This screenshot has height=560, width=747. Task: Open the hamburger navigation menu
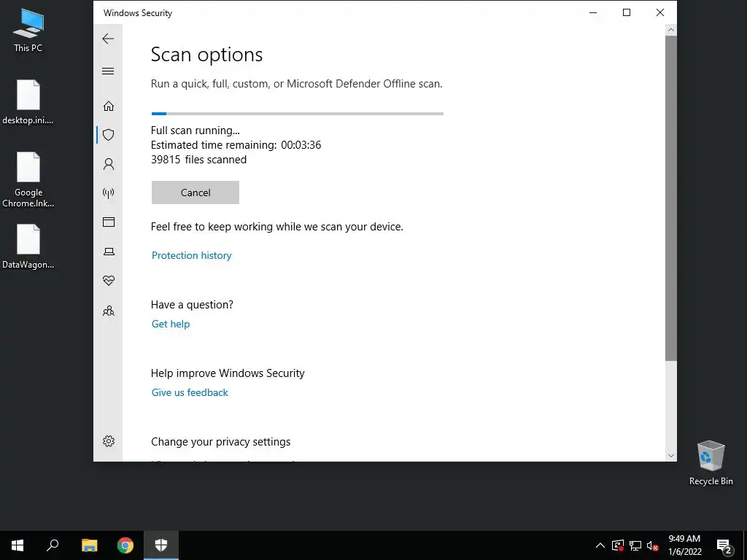108,71
